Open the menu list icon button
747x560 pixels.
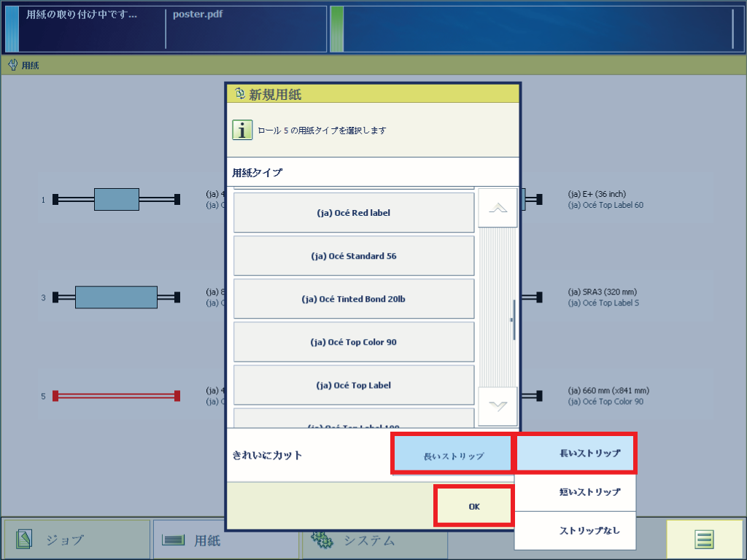704,539
